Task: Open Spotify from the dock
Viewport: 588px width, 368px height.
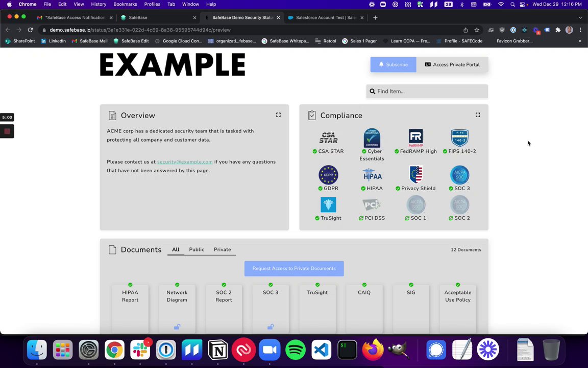Action: [x=296, y=350]
